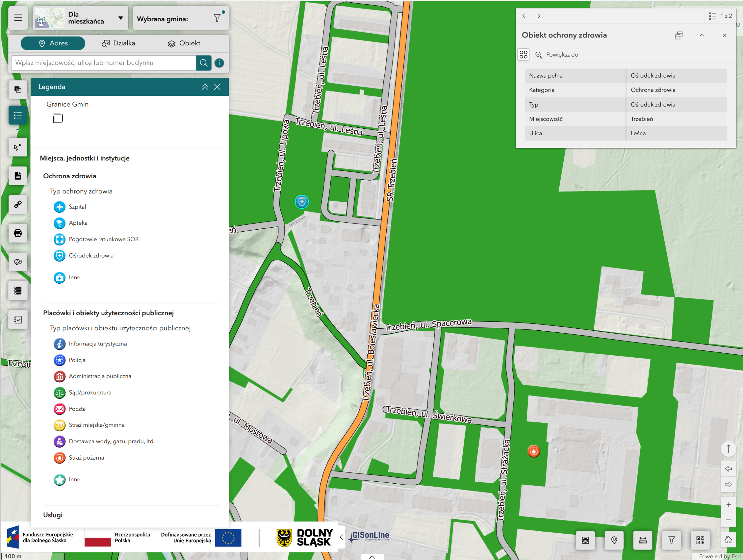The width and height of the screenshot is (743, 560).
Task: Click the print tool icon
Action: tap(18, 233)
